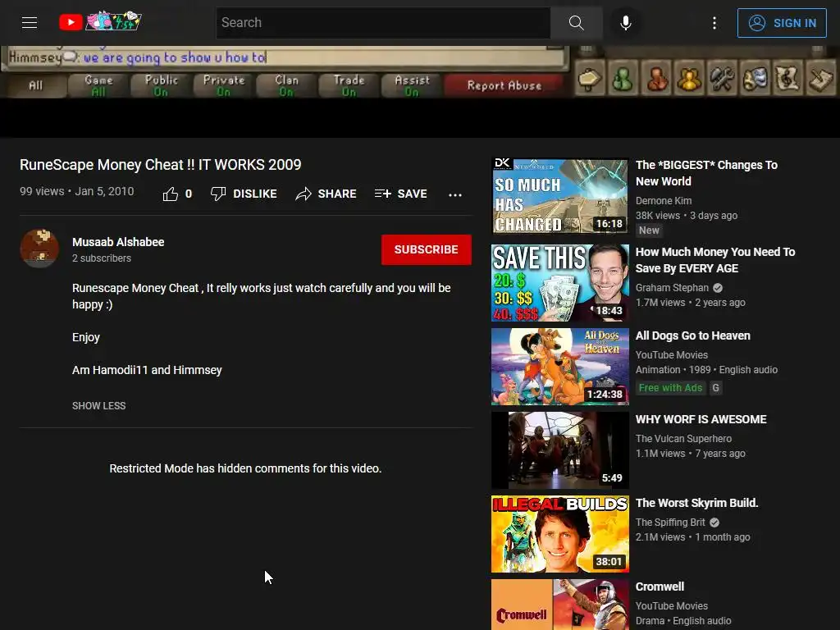
Task: Open All Dogs Go to Heaven thumbnail
Action: [x=559, y=367]
